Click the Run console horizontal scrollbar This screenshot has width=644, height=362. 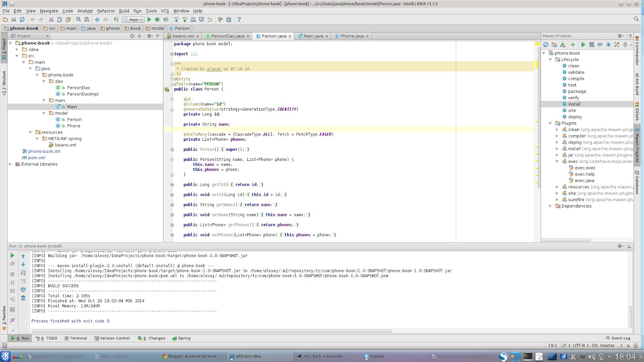(212, 331)
